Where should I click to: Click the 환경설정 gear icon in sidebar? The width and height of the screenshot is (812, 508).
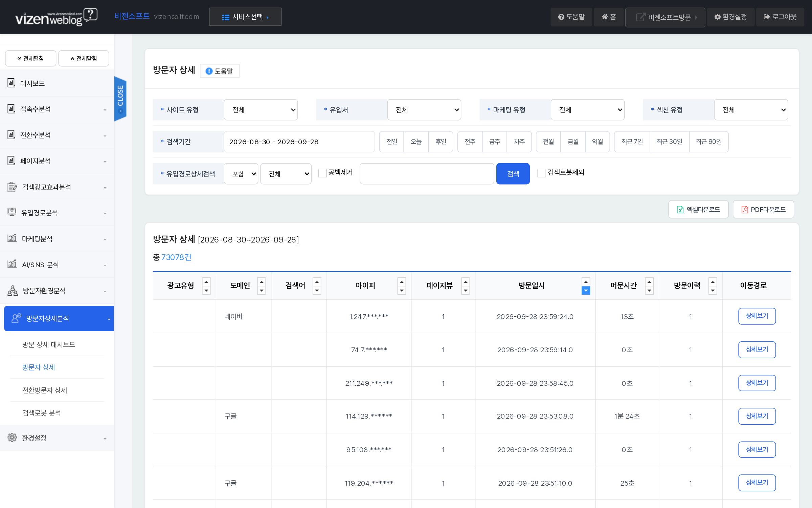point(12,438)
